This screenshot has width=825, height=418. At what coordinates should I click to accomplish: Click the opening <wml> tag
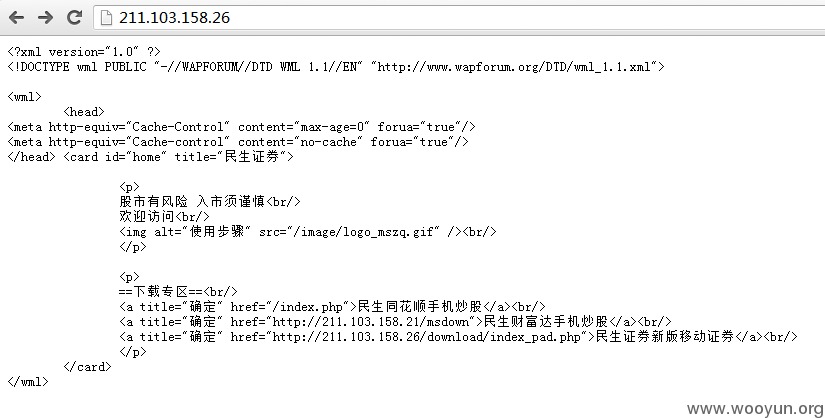[x=24, y=97]
